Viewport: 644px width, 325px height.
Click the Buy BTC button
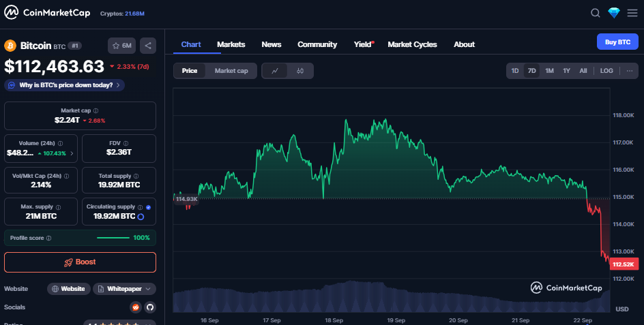pos(617,42)
